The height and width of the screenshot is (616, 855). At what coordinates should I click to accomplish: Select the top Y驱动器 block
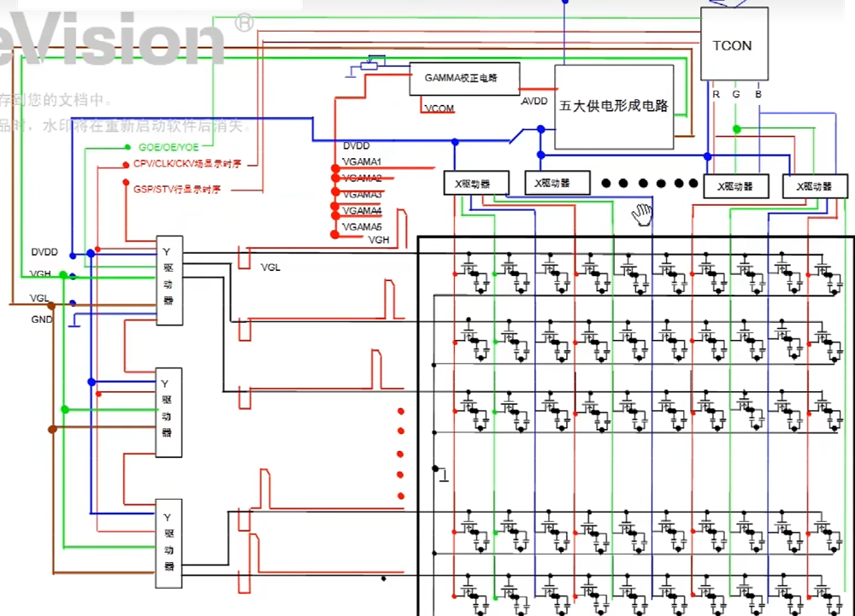169,280
